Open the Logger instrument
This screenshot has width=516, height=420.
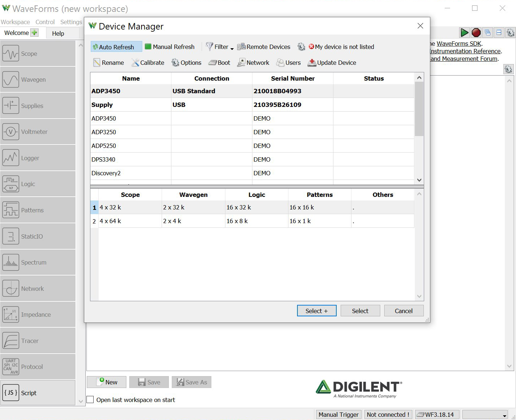(38, 158)
